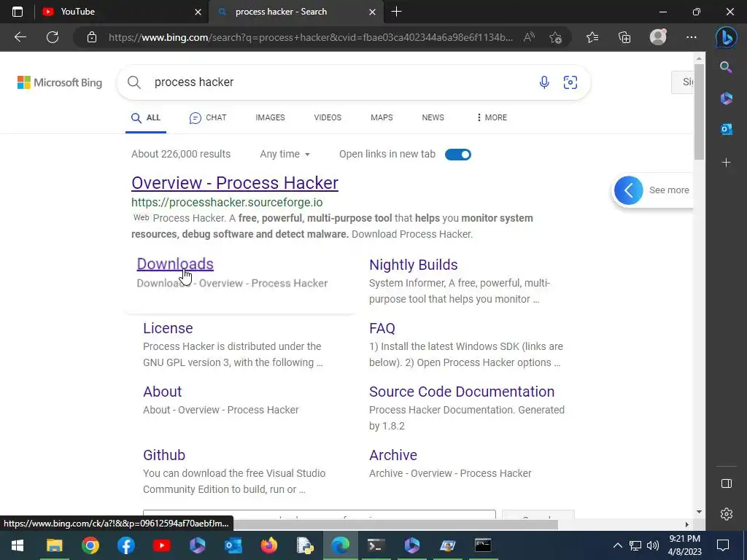Add a sidebar app with plus

tap(726, 163)
